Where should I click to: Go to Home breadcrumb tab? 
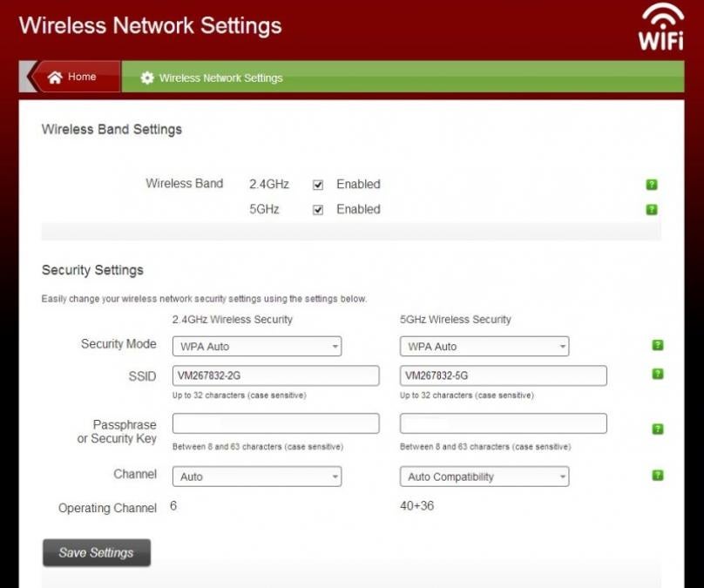coord(74,77)
